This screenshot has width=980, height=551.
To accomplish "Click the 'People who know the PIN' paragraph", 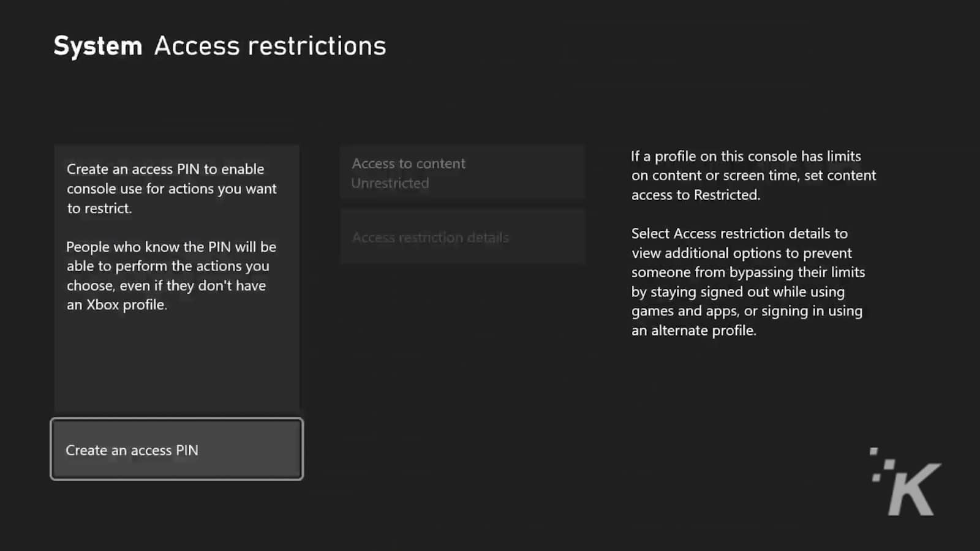I will (171, 275).
